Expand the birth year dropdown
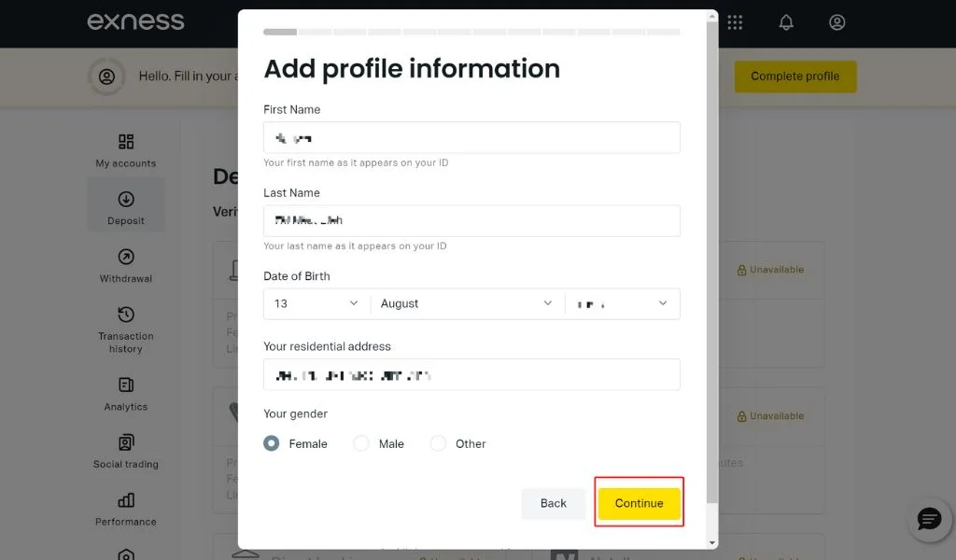The height and width of the screenshot is (560, 956). pos(622,303)
